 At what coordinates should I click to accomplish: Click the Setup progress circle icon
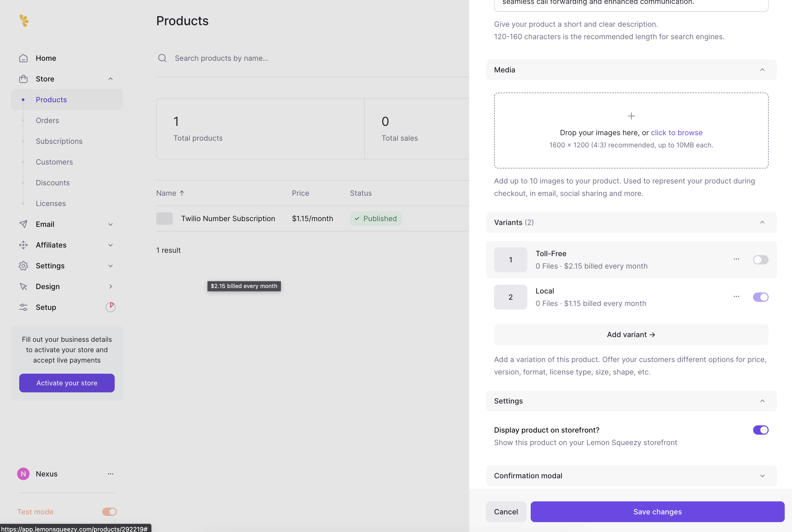(110, 307)
